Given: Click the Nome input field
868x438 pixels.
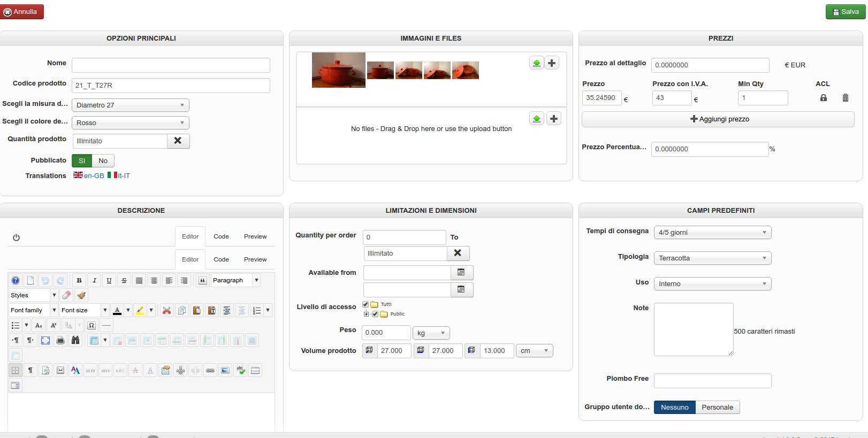Looking at the screenshot, I should [x=171, y=65].
